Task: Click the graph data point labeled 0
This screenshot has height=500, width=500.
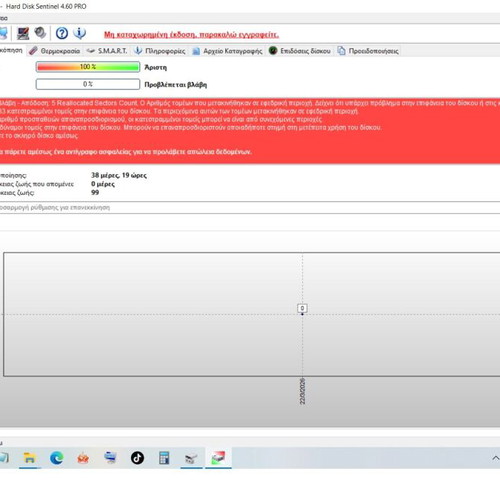Action: click(302, 309)
